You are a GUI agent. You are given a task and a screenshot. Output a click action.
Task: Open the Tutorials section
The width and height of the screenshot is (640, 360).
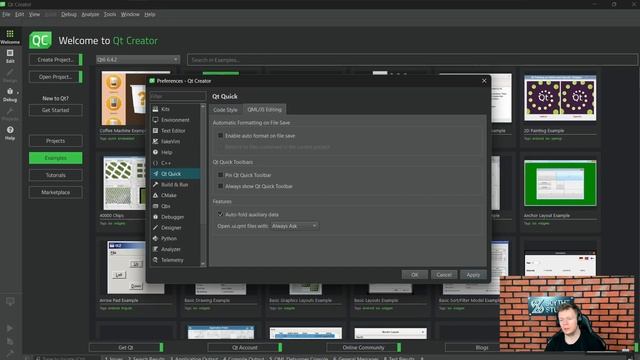click(56, 175)
